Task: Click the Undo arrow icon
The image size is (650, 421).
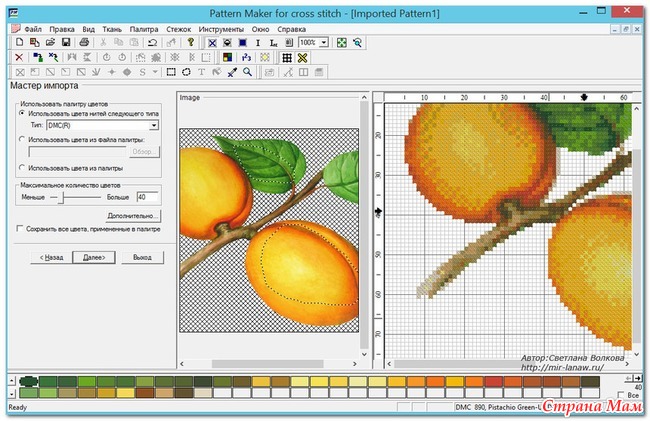Action: click(x=151, y=43)
